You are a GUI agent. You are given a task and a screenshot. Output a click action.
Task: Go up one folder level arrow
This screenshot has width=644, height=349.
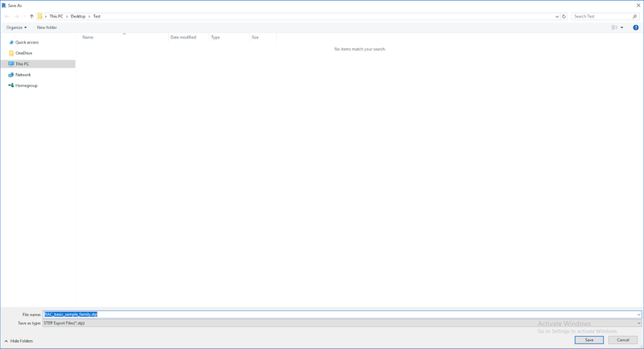click(31, 16)
